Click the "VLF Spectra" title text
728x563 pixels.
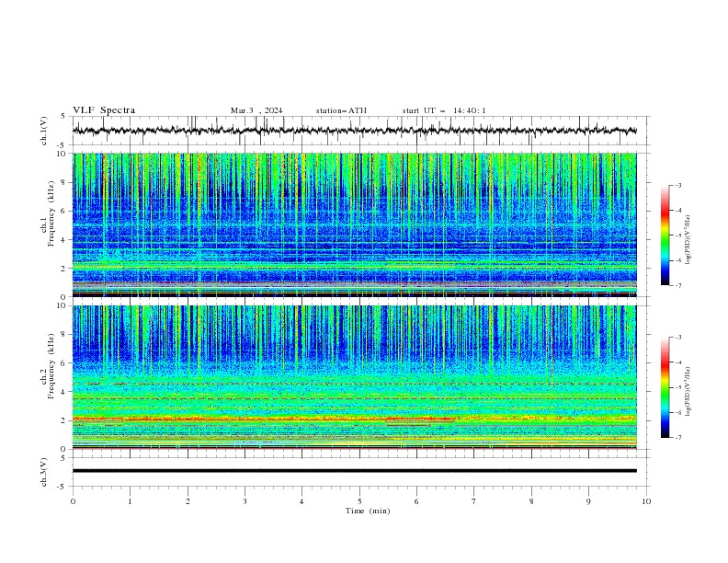point(104,110)
